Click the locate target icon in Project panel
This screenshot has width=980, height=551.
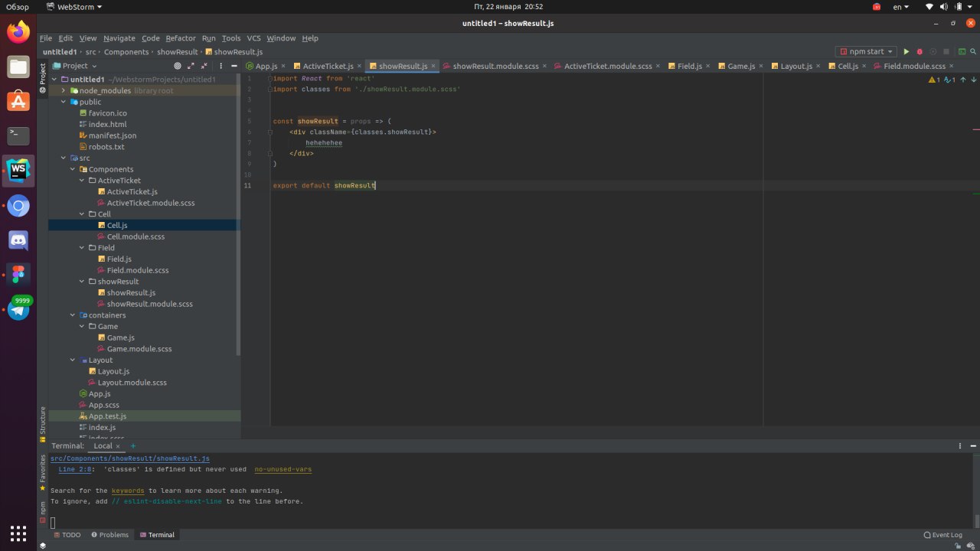[178, 66]
